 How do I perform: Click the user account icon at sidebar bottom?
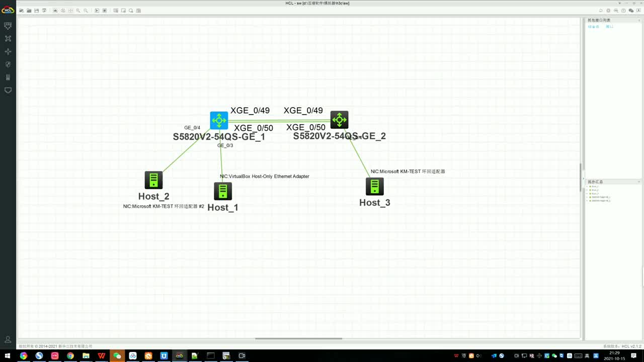[x=8, y=340]
